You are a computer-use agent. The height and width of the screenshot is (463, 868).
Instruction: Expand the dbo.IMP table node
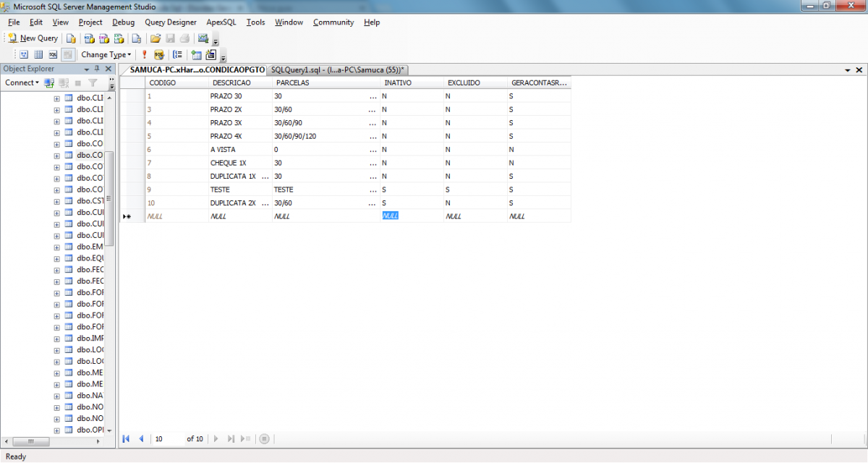coord(57,339)
